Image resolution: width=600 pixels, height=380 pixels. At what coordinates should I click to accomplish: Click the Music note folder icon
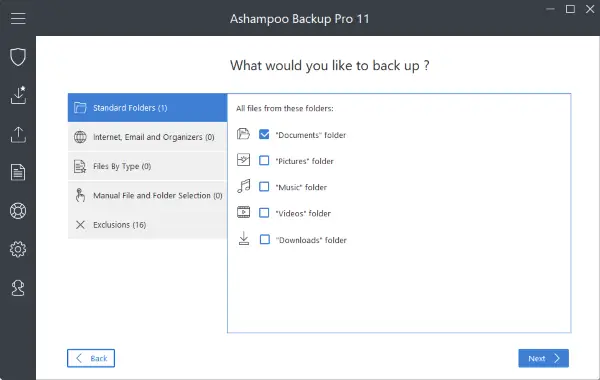[243, 186]
